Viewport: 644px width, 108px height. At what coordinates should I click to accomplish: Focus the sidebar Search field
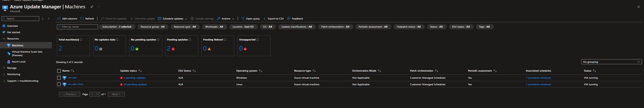click(x=20, y=19)
